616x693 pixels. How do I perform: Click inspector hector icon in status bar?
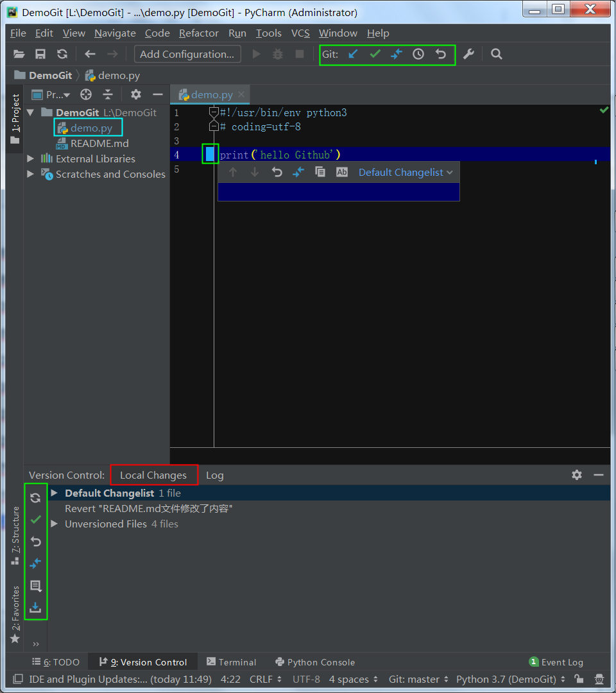(x=599, y=680)
